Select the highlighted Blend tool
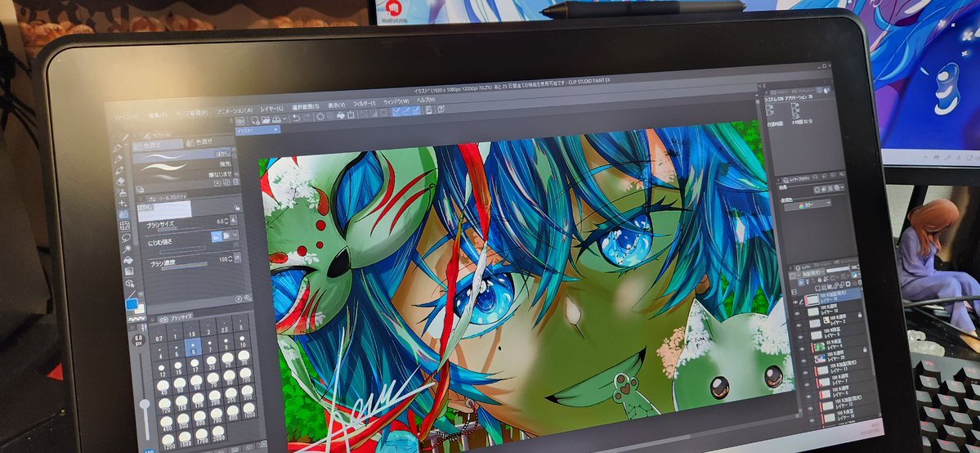Image resolution: width=980 pixels, height=453 pixels. tap(123, 214)
